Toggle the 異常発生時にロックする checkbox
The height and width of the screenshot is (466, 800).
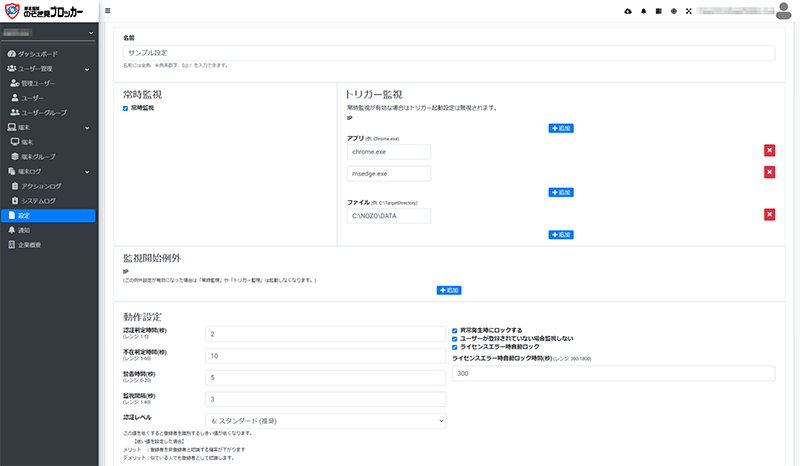coord(455,331)
